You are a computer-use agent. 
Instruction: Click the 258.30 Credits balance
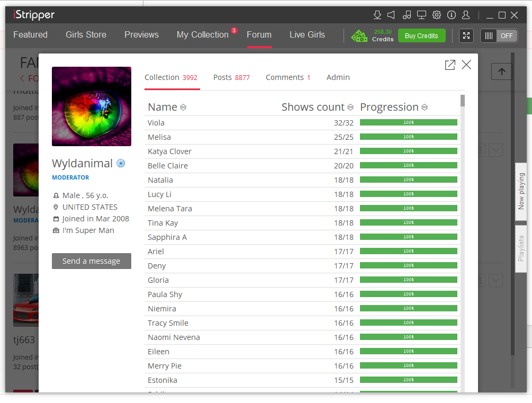click(383, 35)
